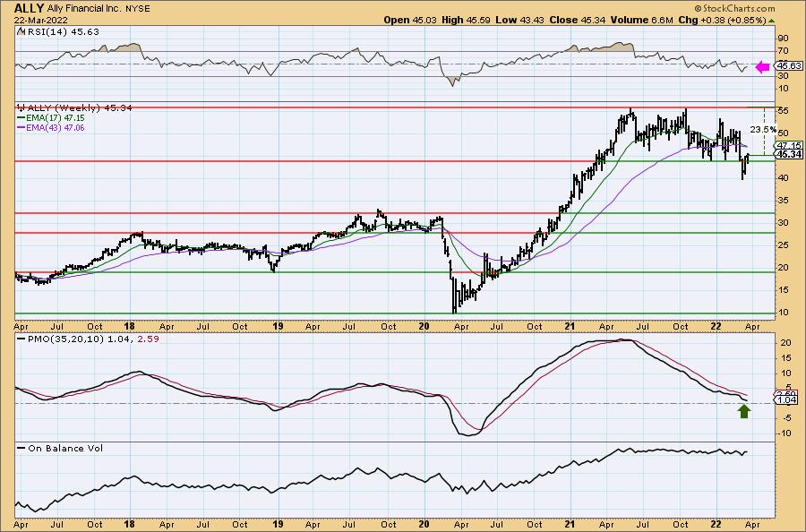The width and height of the screenshot is (806, 532).
Task: Click the 47.15 EMA value tag on price axis
Action: (x=789, y=146)
